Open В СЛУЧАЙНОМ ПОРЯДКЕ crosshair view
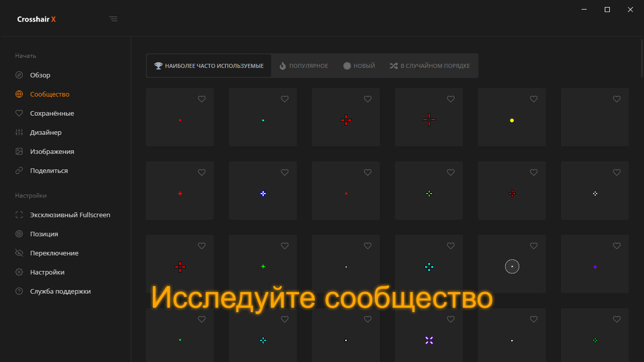Image resolution: width=644 pixels, height=362 pixels. [x=430, y=65]
